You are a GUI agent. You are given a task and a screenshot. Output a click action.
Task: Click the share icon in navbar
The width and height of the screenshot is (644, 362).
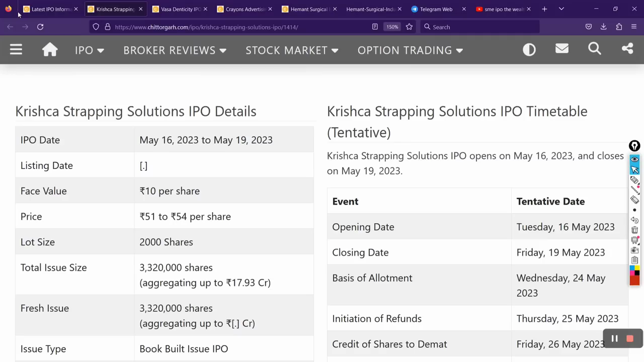[627, 49]
